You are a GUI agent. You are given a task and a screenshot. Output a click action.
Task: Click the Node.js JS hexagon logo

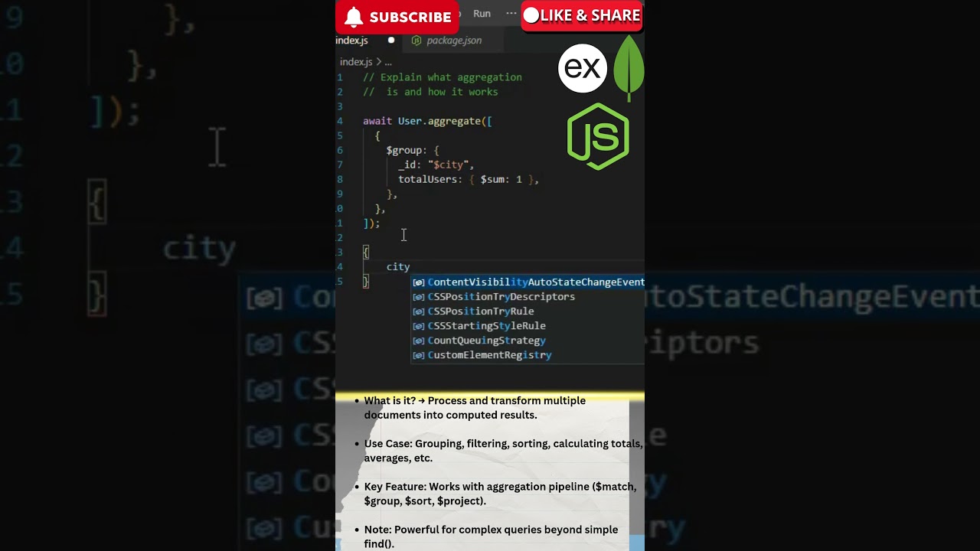pyautogui.click(x=598, y=136)
